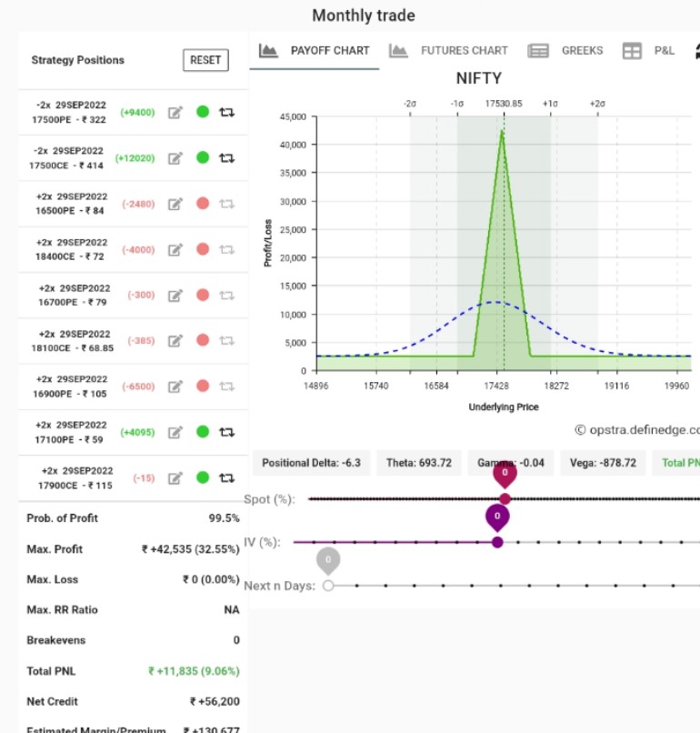The image size is (700, 733).
Task: Click the (-6500) loss value
Action: click(138, 387)
